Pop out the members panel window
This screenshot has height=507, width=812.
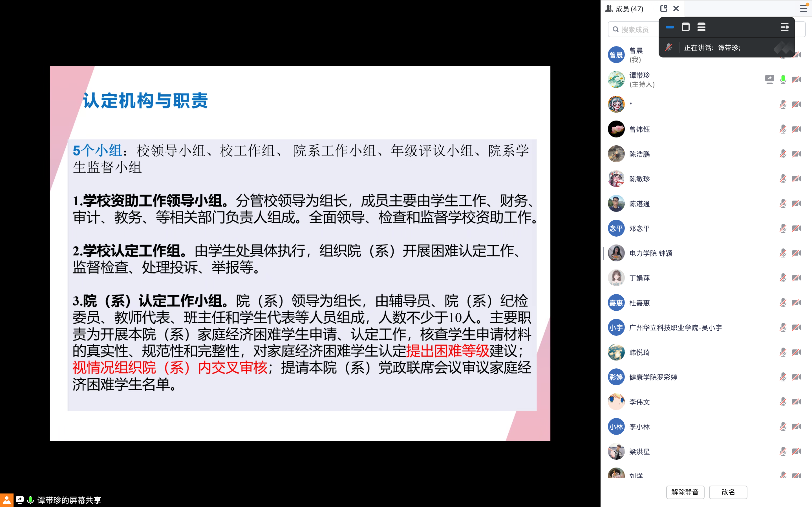click(x=663, y=8)
